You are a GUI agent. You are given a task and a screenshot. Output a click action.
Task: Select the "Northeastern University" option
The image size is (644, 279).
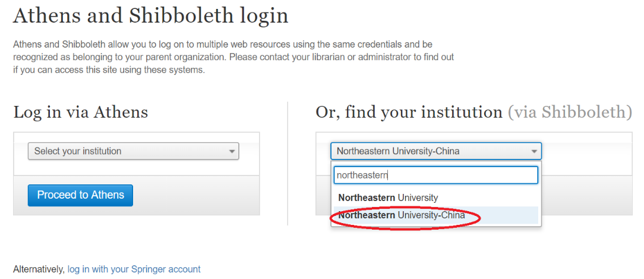pyautogui.click(x=388, y=198)
